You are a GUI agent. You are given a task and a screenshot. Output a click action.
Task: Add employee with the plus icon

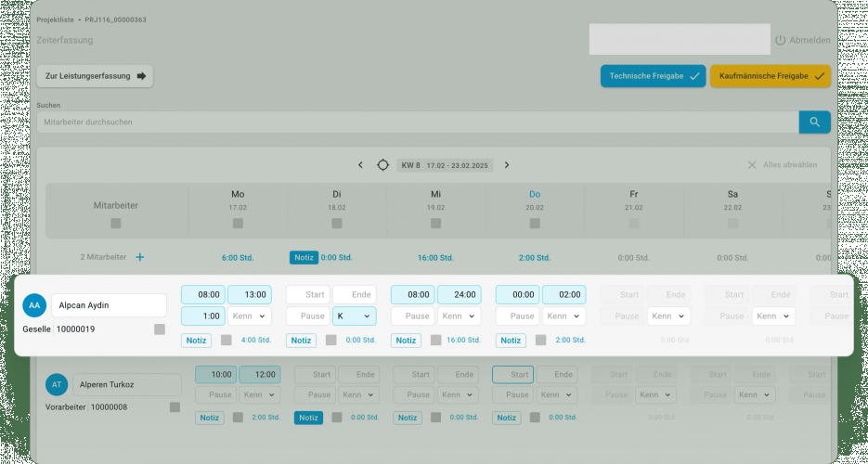point(140,257)
